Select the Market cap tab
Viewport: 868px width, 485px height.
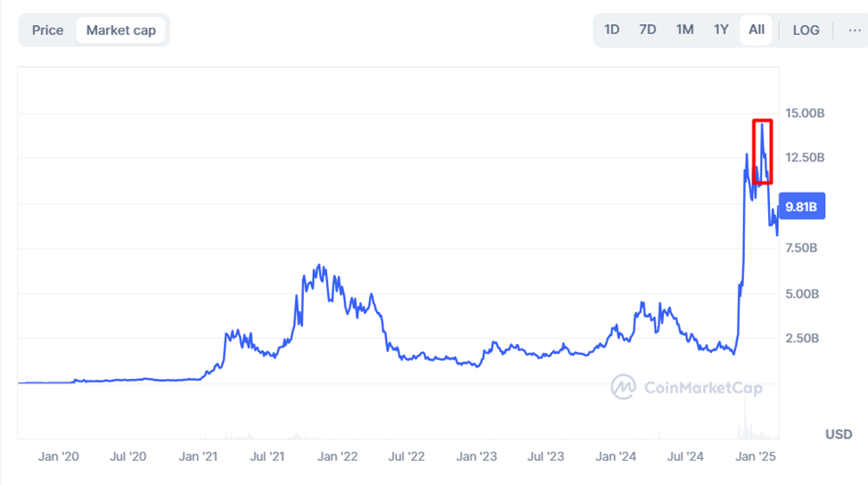120,30
